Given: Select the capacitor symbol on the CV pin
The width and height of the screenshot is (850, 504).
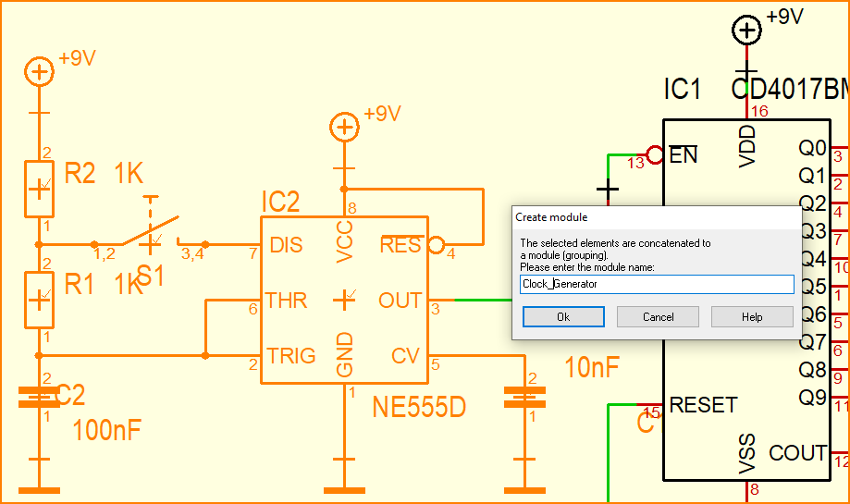Looking at the screenshot, I should [x=524, y=399].
